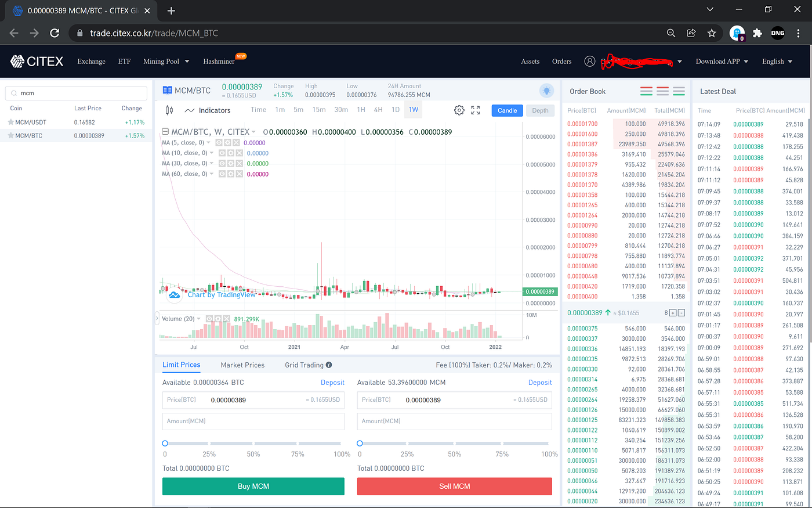This screenshot has width=812, height=508.
Task: Open settings of MA (30, close, 0) indicator
Action: (x=231, y=164)
